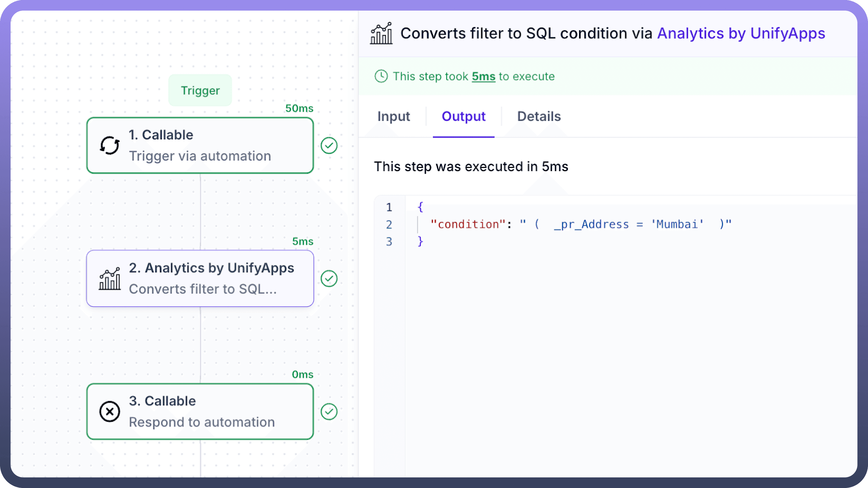This screenshot has width=868, height=488.
Task: Click green checkmark beside Analytics step
Action: pos(329,278)
